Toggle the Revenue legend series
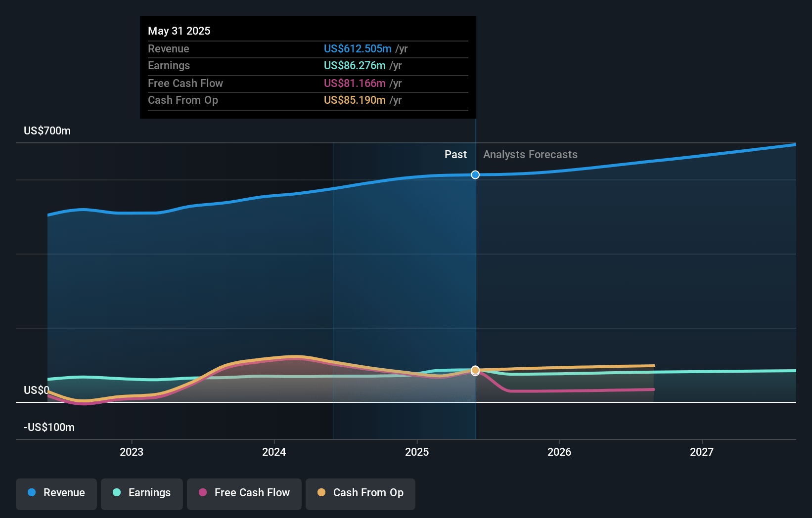812x518 pixels. [56, 493]
